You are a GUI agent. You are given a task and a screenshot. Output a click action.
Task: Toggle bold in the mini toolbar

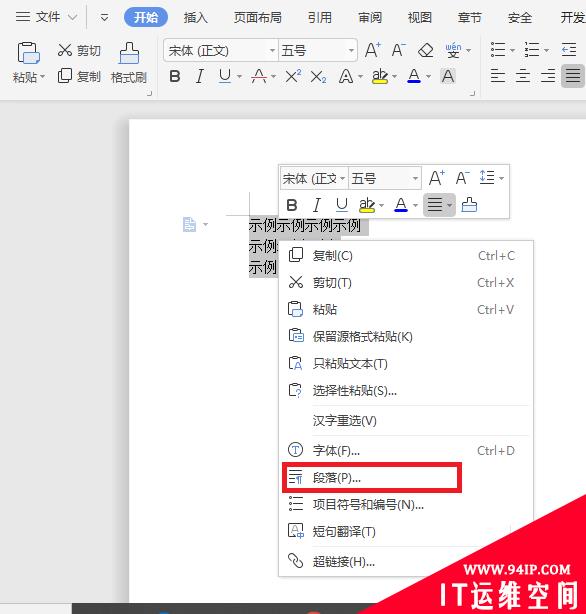(x=292, y=205)
